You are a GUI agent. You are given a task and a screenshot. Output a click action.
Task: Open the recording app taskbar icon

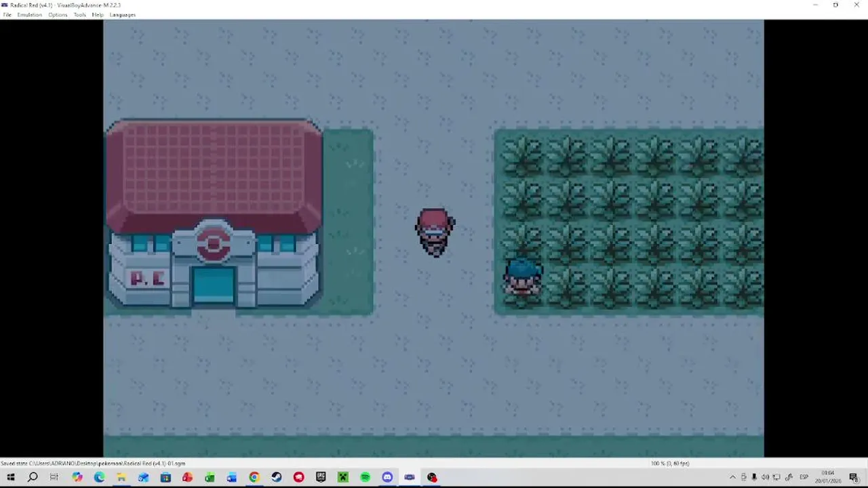point(431,478)
